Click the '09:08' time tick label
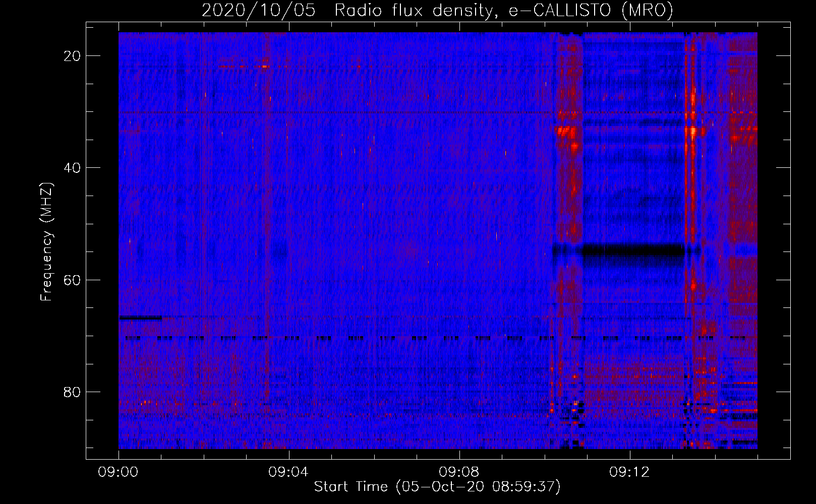This screenshot has height=504, width=816. 459,472
